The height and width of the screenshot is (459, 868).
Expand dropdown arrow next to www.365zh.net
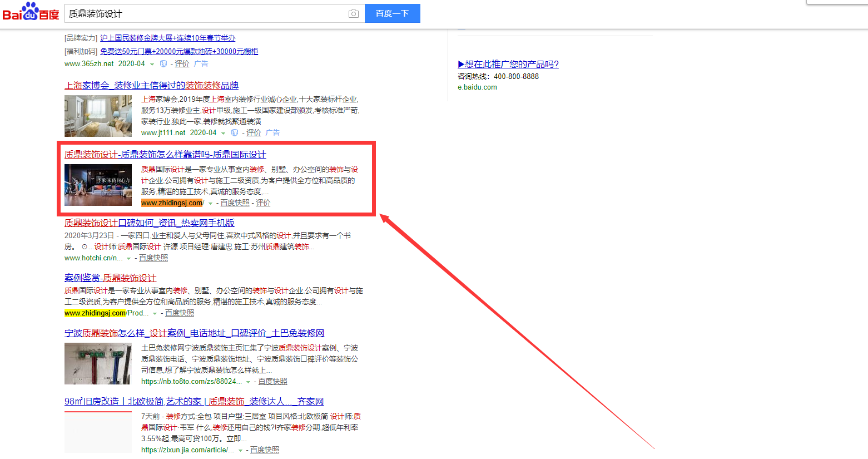pyautogui.click(x=152, y=64)
